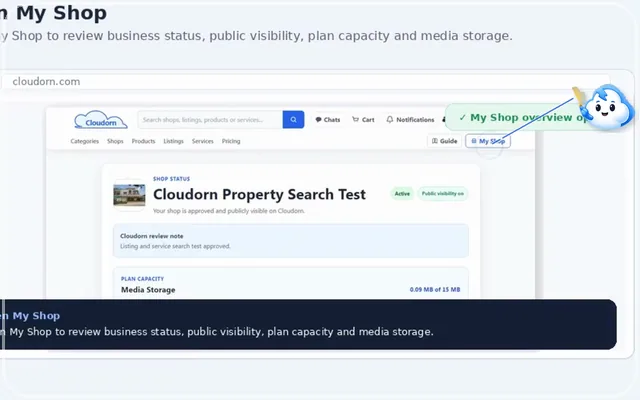Click the My Shop button
Viewport: 640px width, 400px height.
(x=488, y=141)
